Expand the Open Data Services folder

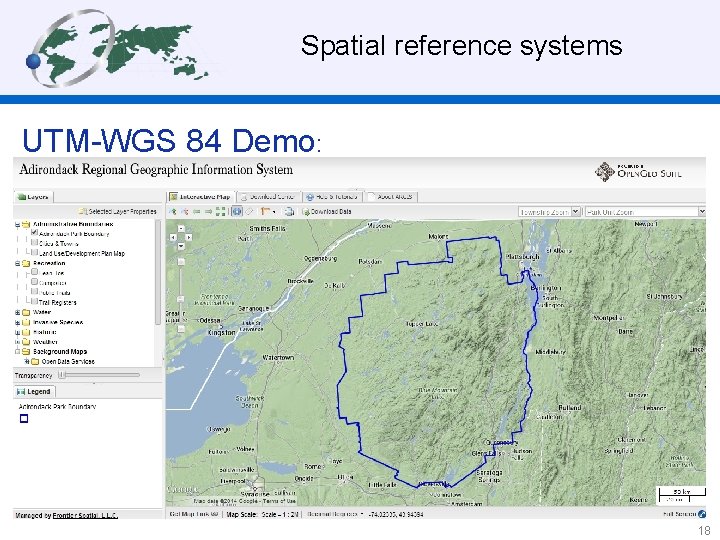tap(27, 361)
